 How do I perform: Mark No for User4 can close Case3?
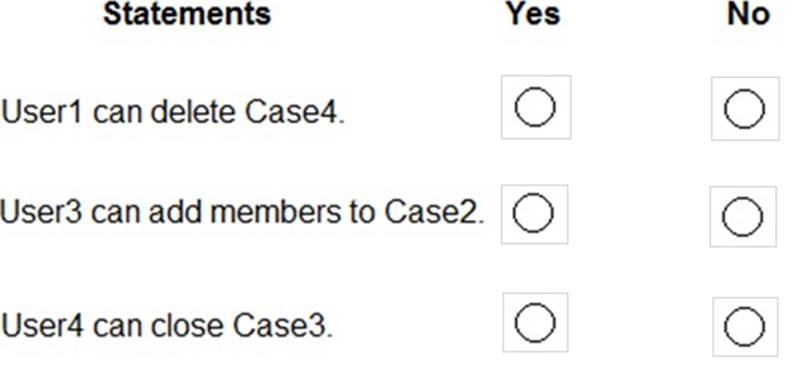(745, 327)
